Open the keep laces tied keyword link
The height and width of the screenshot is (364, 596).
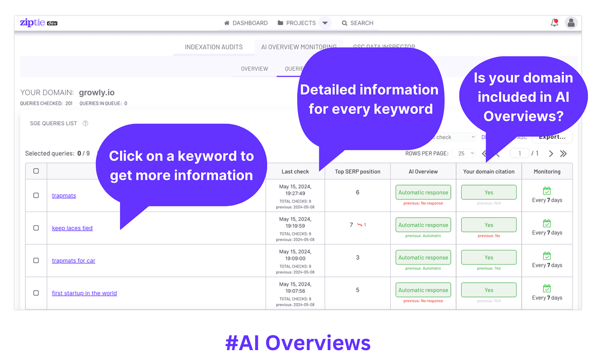click(x=72, y=228)
